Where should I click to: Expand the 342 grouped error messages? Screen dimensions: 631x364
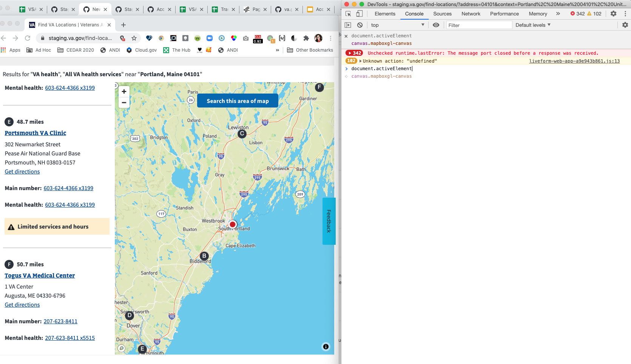[354, 53]
